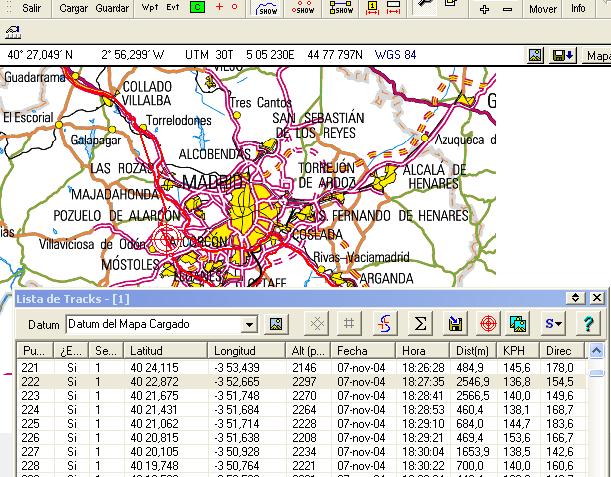
Task: Open the Cargar menu
Action: point(74,8)
